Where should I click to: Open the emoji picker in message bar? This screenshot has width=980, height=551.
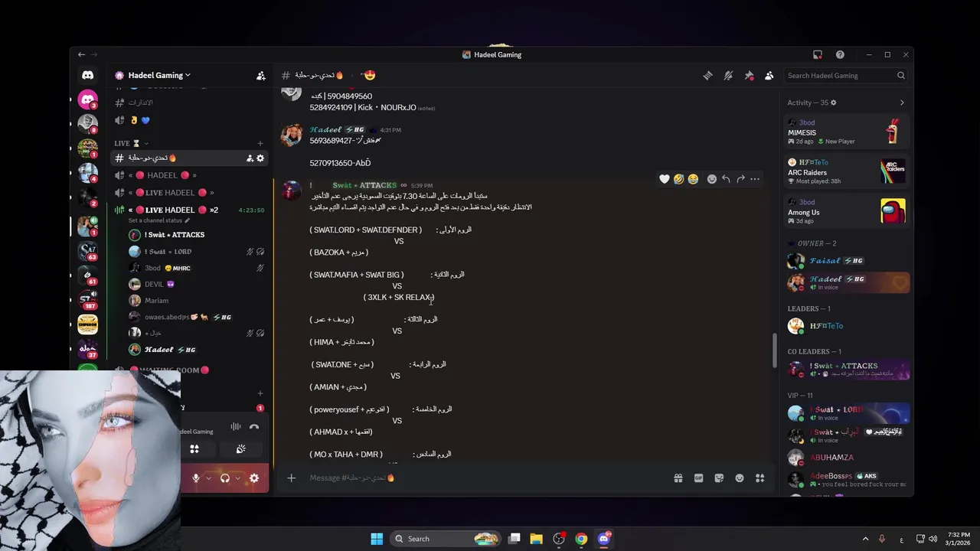tap(740, 478)
